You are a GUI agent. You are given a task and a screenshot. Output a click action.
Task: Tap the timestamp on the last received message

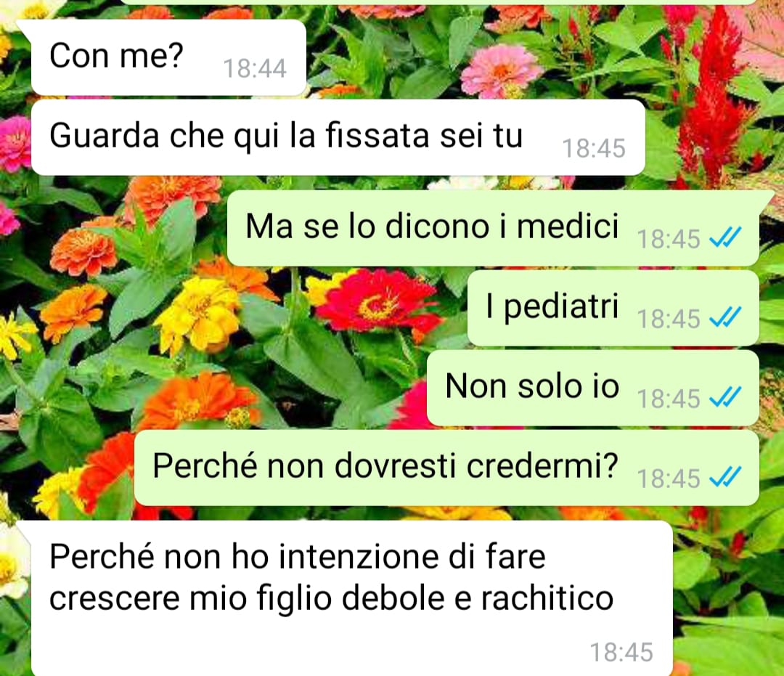click(x=621, y=652)
